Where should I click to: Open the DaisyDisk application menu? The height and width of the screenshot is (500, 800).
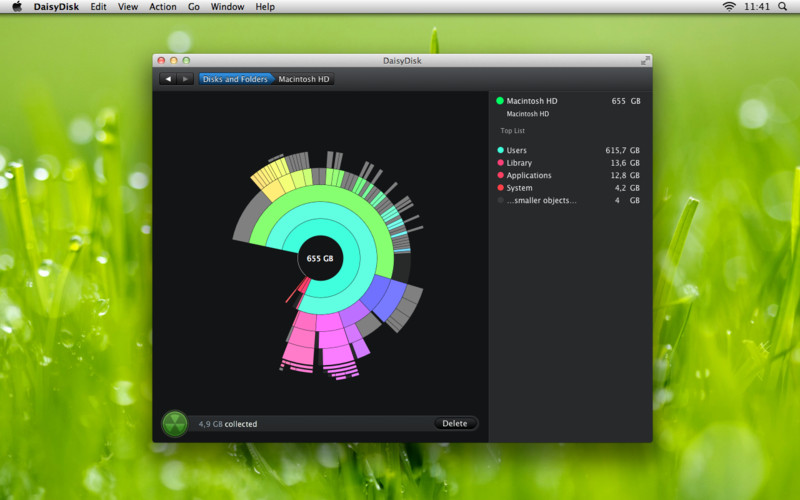click(55, 7)
